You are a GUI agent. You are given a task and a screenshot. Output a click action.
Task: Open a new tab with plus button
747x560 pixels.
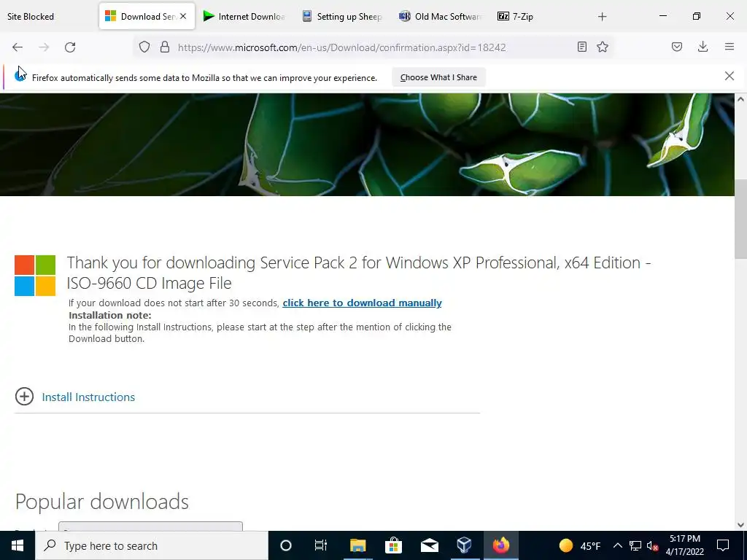(x=602, y=17)
